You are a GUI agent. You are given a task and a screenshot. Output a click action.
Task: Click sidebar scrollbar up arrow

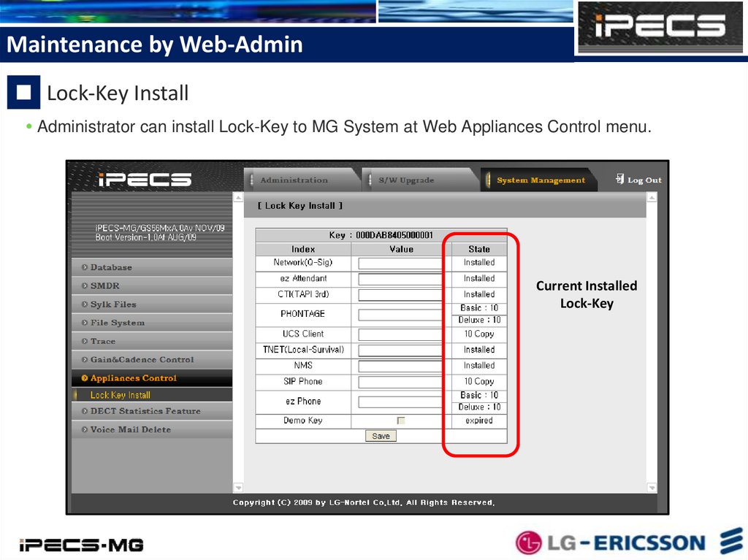(239, 197)
